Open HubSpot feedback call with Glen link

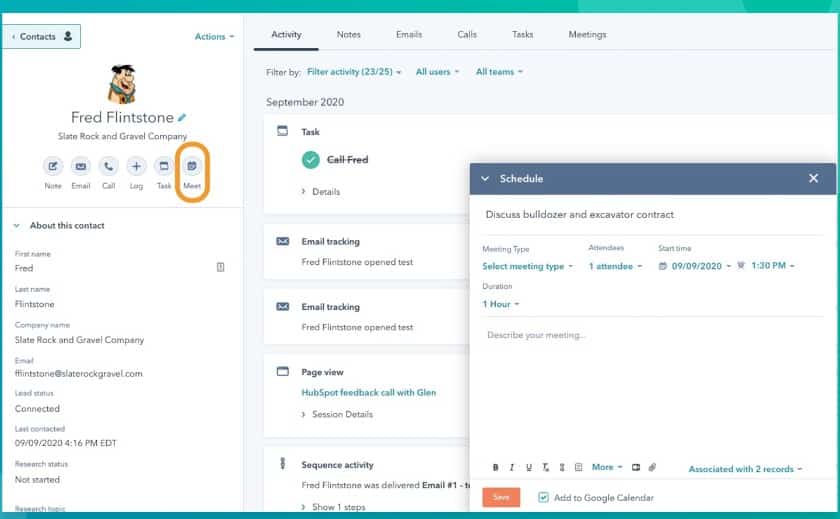[369, 393]
